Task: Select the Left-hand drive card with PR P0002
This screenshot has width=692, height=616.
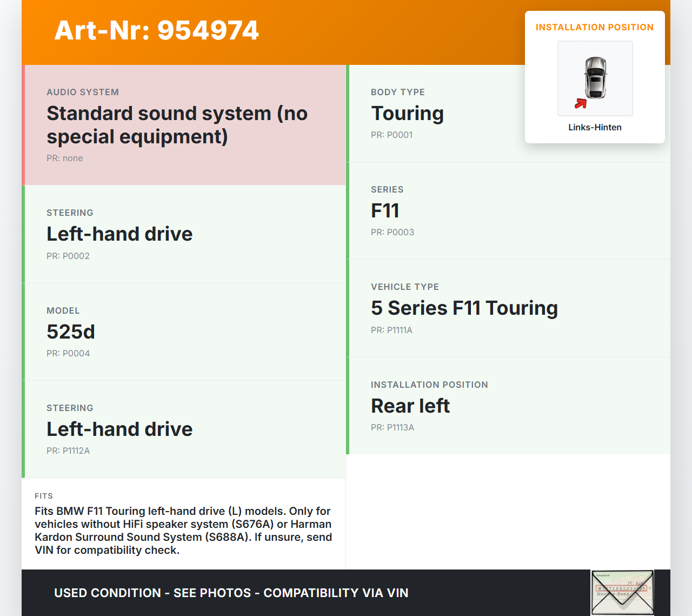Action: coord(184,234)
